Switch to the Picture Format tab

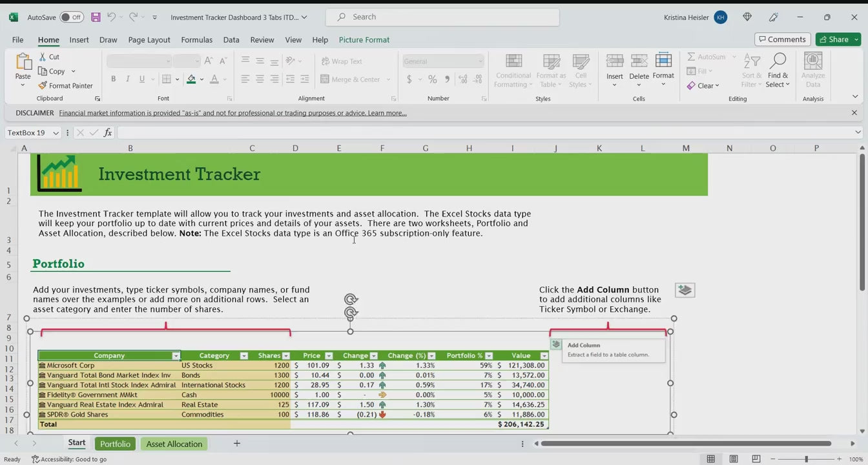(364, 39)
